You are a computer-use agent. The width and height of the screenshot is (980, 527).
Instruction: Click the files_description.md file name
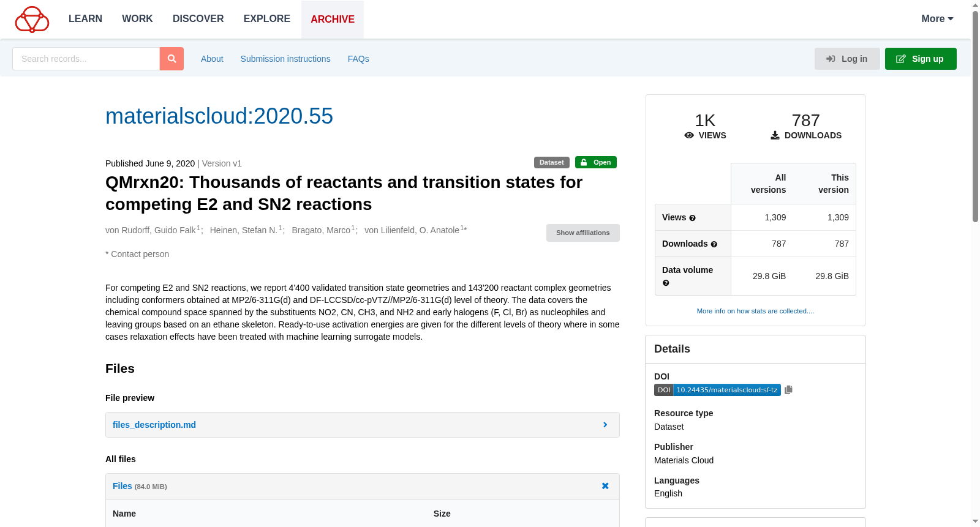click(154, 425)
